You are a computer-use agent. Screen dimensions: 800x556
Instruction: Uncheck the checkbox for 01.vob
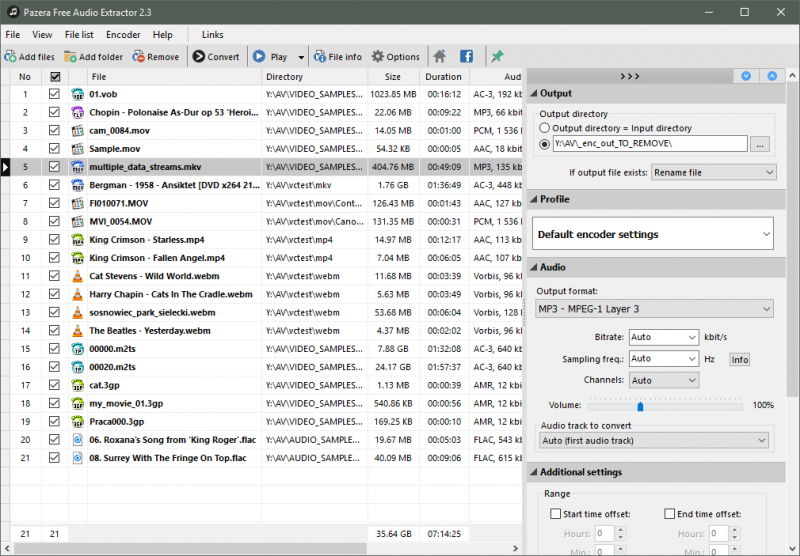(x=55, y=94)
